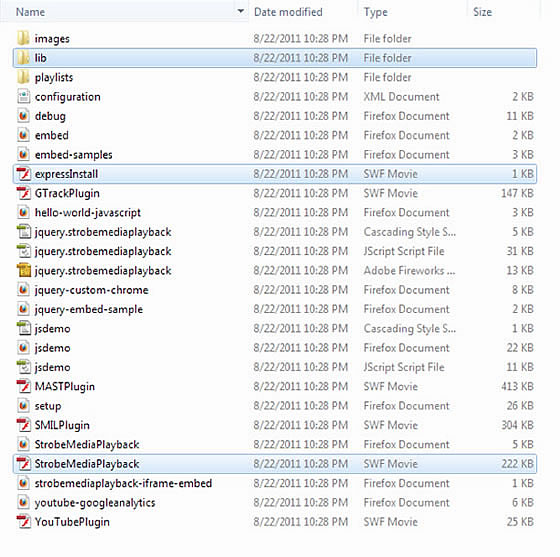Viewport: 560px width, 557px height.
Task: Select the images folder name
Action: click(x=52, y=39)
